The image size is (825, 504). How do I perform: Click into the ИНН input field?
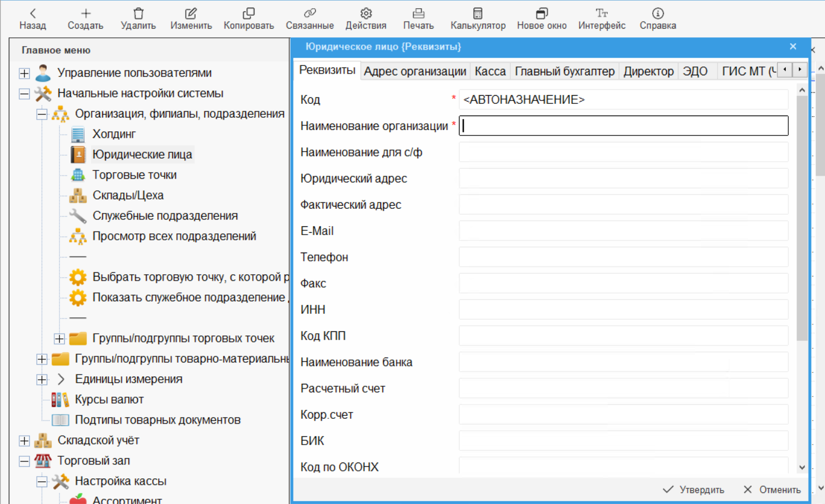pos(623,310)
